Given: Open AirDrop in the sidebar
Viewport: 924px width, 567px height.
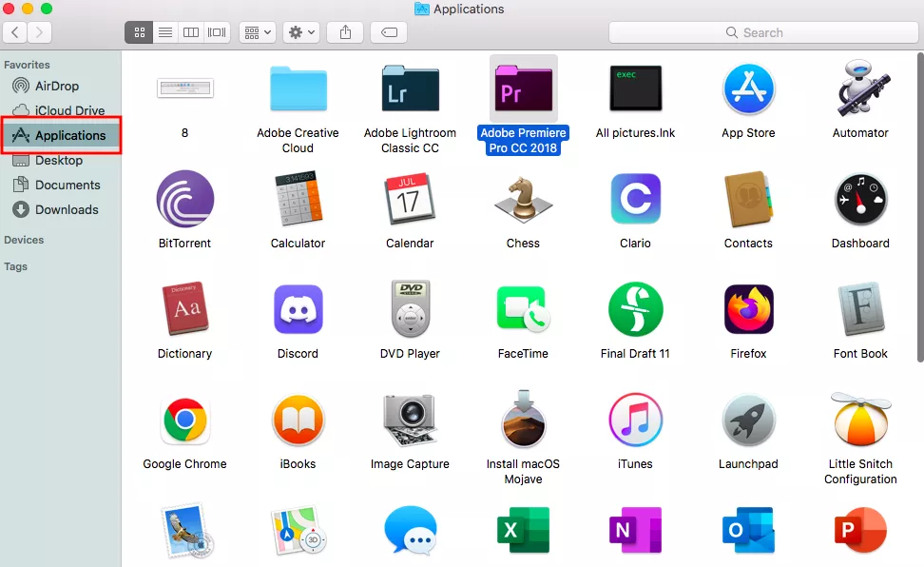Looking at the screenshot, I should point(61,87).
